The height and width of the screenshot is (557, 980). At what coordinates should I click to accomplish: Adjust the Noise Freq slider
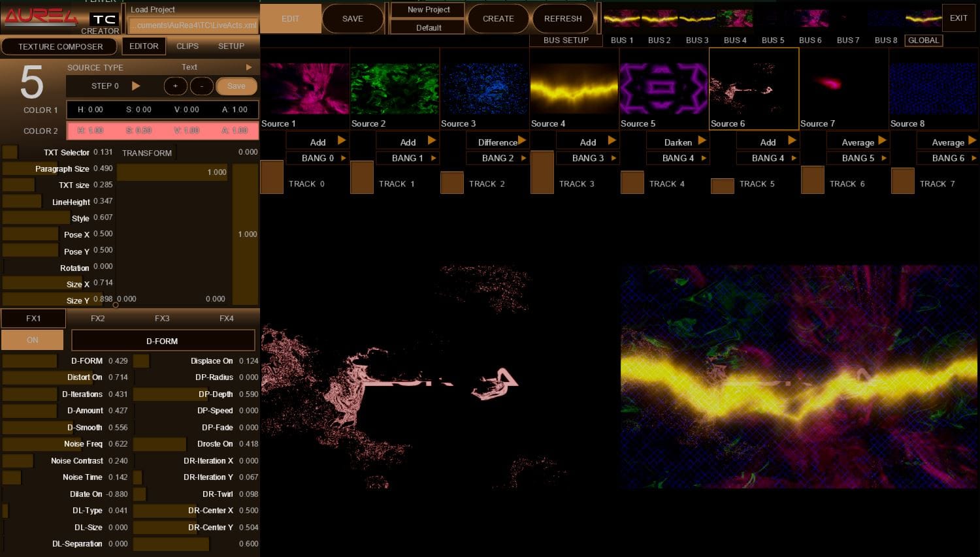[52, 444]
